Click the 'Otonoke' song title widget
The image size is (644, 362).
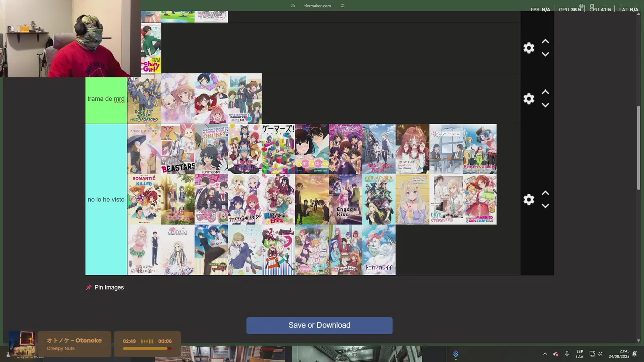(74, 344)
